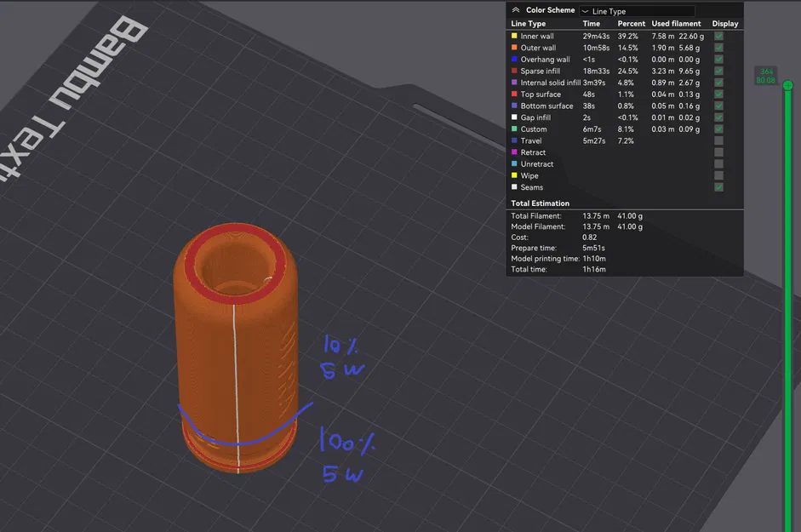Click the Used filament column header

(675, 24)
